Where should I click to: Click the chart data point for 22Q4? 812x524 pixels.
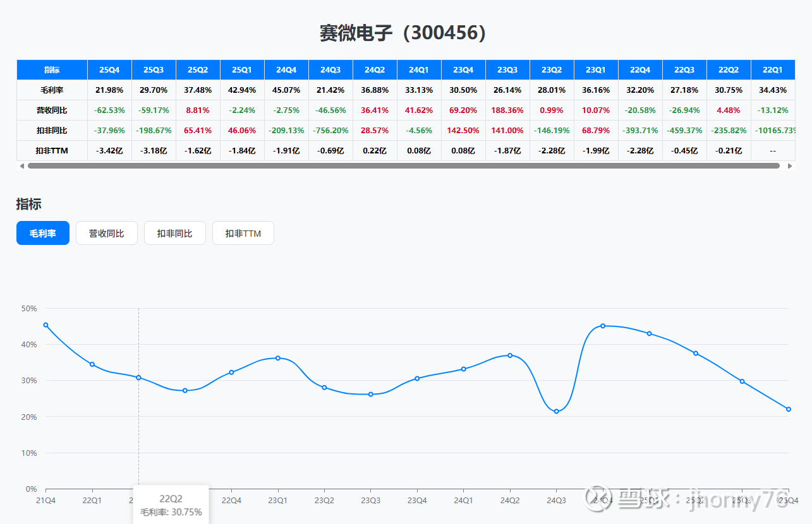231,372
